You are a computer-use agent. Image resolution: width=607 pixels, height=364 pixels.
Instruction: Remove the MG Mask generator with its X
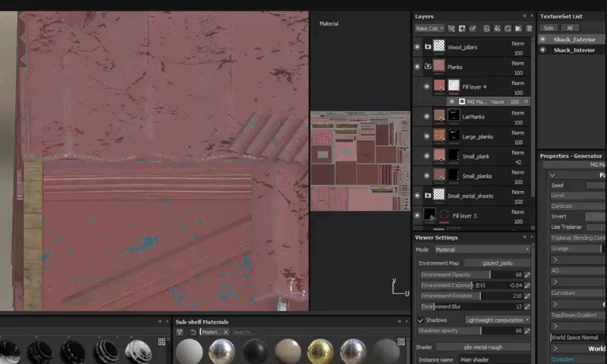pyautogui.click(x=526, y=102)
